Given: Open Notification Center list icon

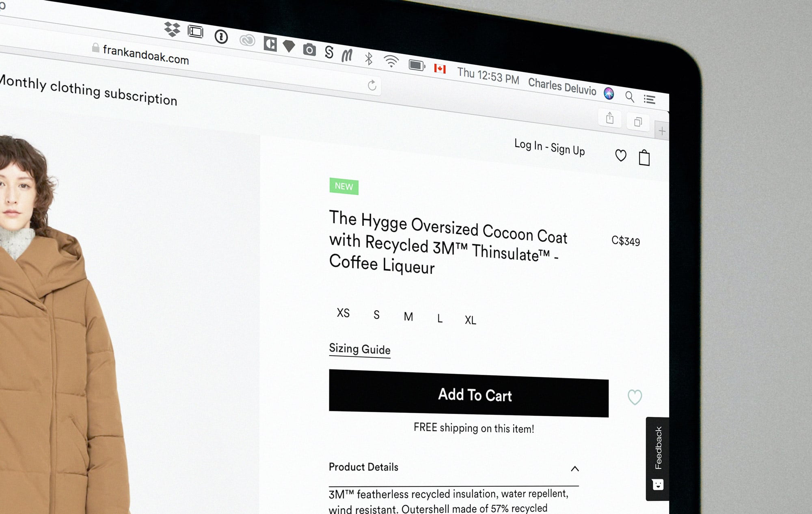Looking at the screenshot, I should coord(650,99).
